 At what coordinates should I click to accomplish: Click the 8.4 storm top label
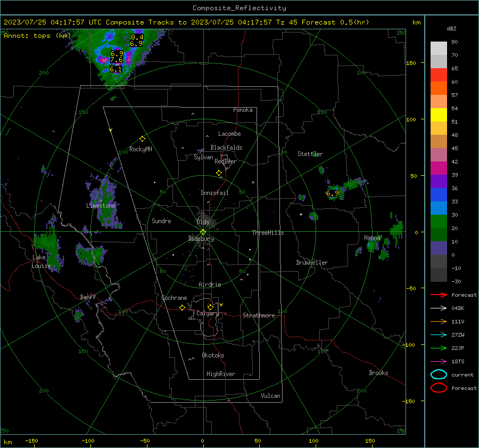137,37
